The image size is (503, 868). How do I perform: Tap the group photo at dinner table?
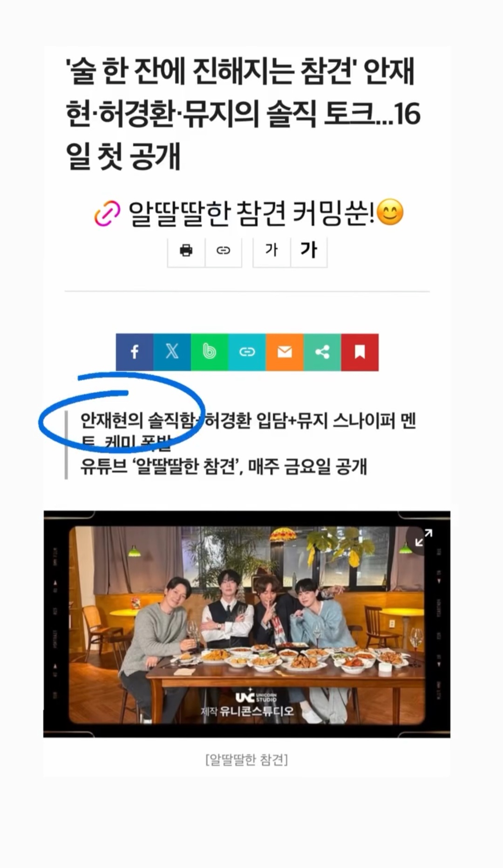coord(247,624)
